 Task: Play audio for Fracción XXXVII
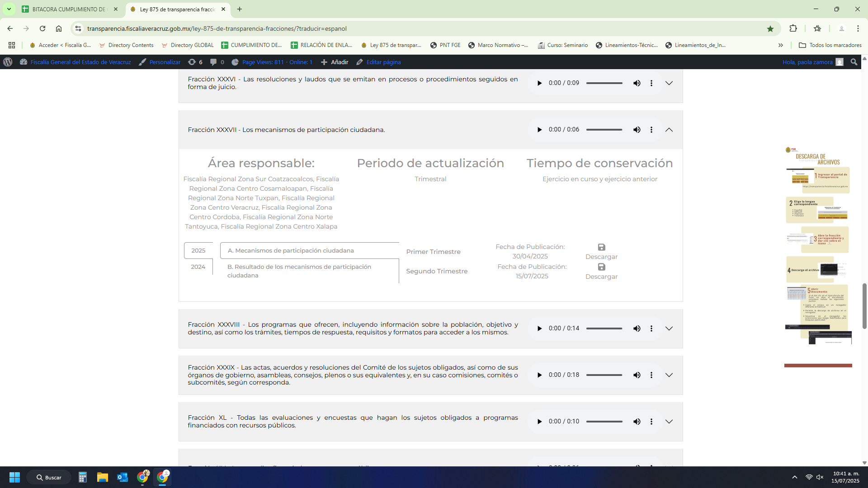(x=539, y=130)
